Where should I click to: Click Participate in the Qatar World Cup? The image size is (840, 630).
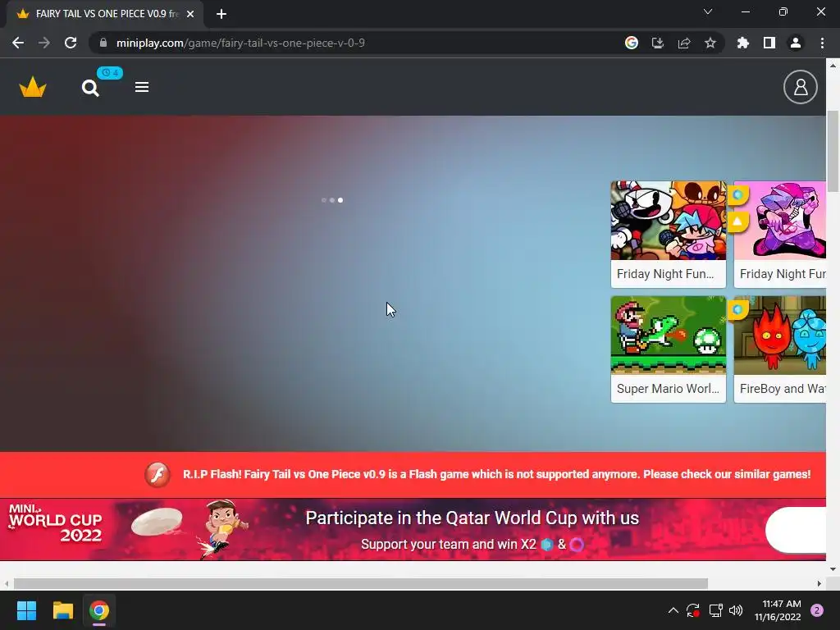pyautogui.click(x=472, y=518)
